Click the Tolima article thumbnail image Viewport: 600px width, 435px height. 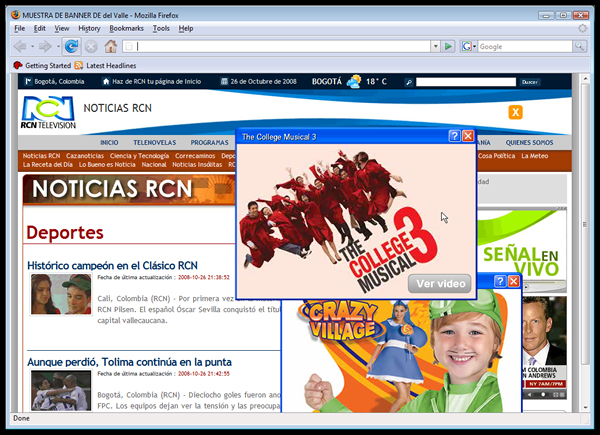61,390
